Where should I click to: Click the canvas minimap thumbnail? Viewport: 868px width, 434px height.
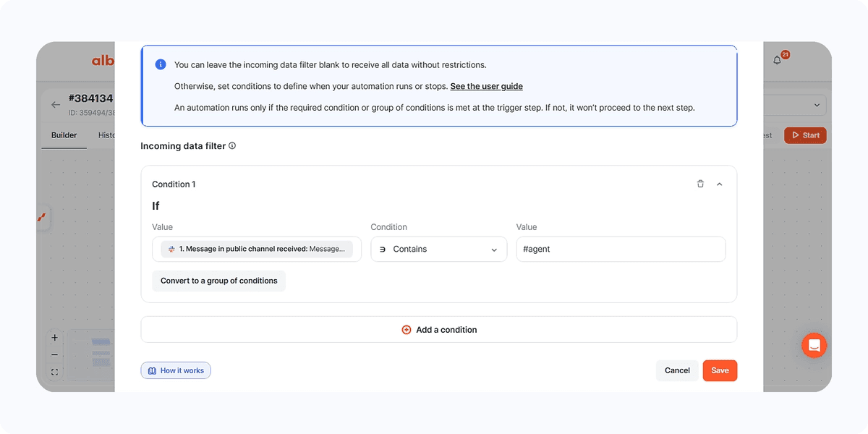point(90,354)
